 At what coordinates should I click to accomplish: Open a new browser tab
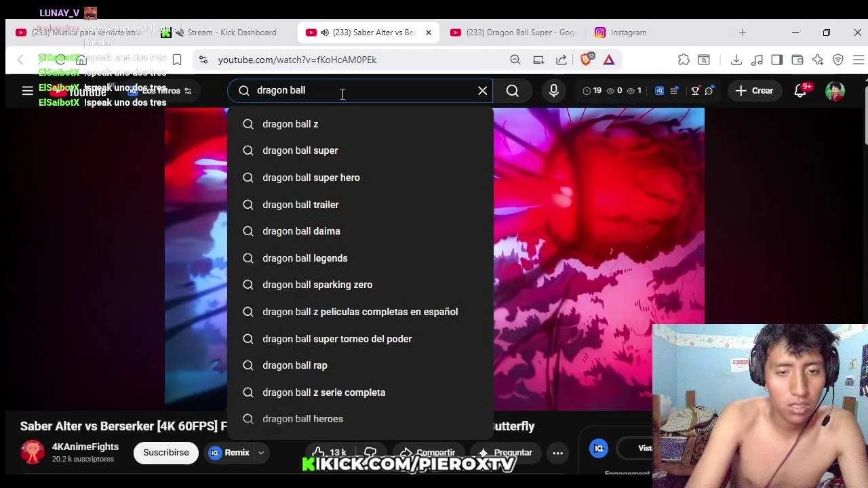[743, 33]
